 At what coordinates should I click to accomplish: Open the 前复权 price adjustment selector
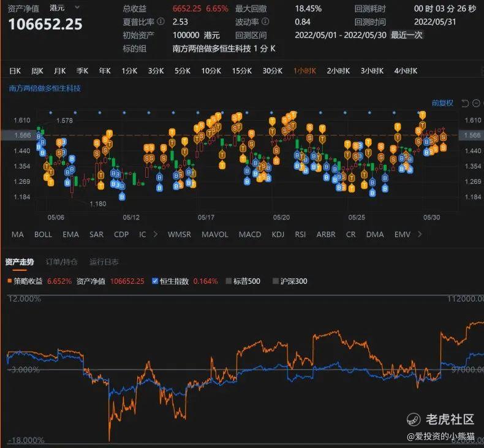442,103
